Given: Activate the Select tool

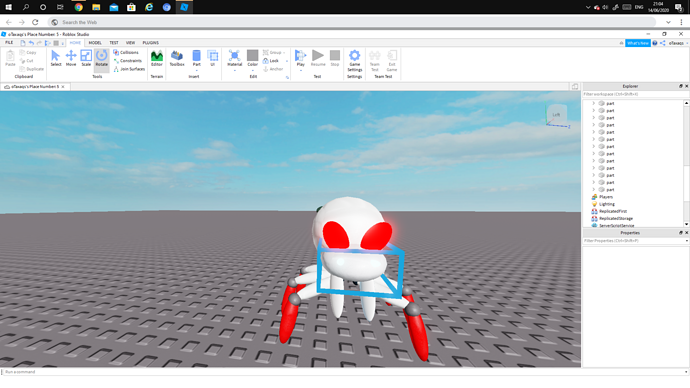Looking at the screenshot, I should click(55, 58).
